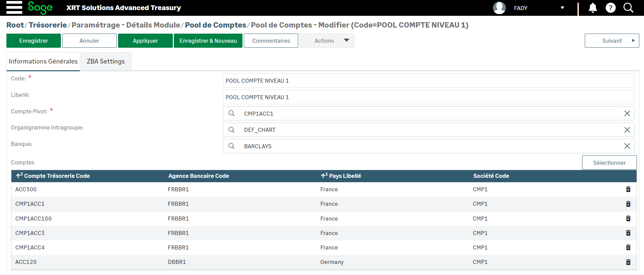Click the help question mark icon
The width and height of the screenshot is (644, 275).
[x=610, y=8]
